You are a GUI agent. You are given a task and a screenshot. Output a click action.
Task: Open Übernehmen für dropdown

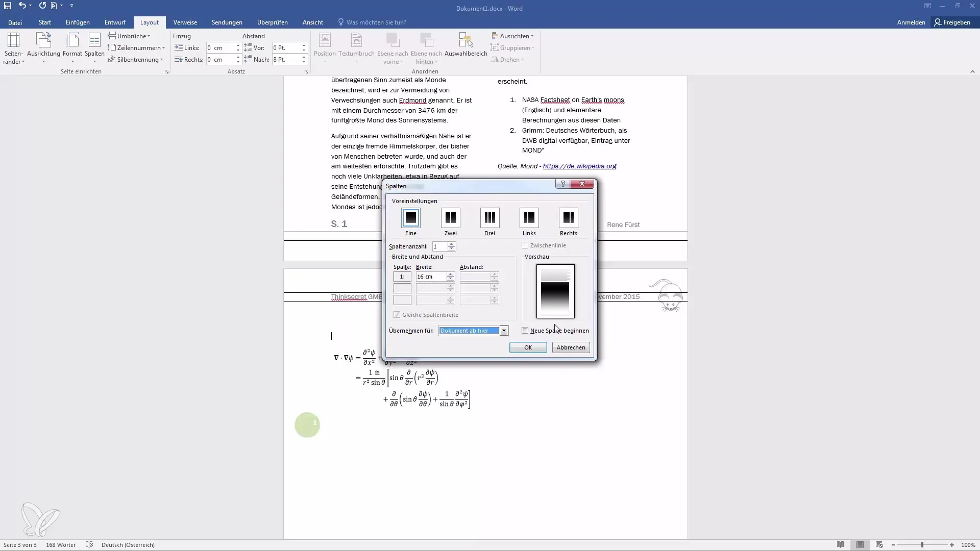pyautogui.click(x=504, y=331)
